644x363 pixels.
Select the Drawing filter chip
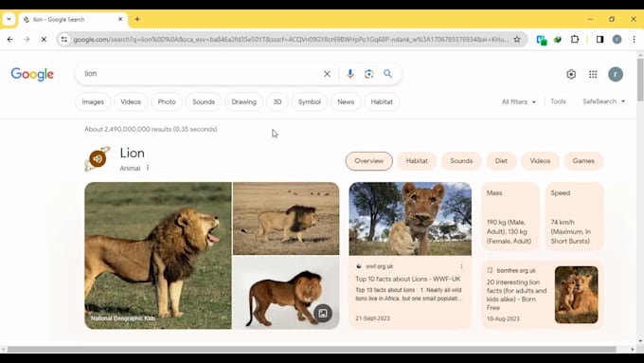[x=243, y=102]
